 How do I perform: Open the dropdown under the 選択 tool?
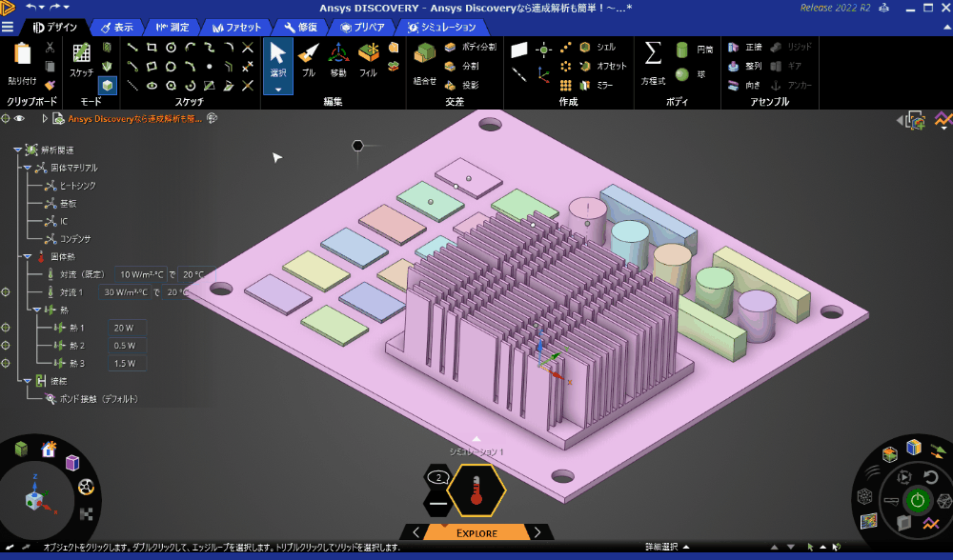click(x=277, y=90)
